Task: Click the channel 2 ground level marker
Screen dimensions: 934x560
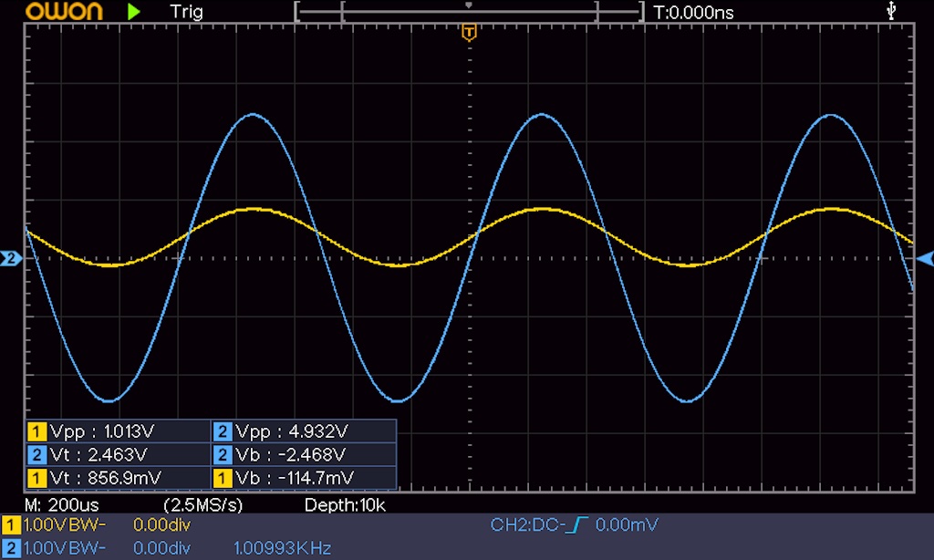Action: [10, 259]
